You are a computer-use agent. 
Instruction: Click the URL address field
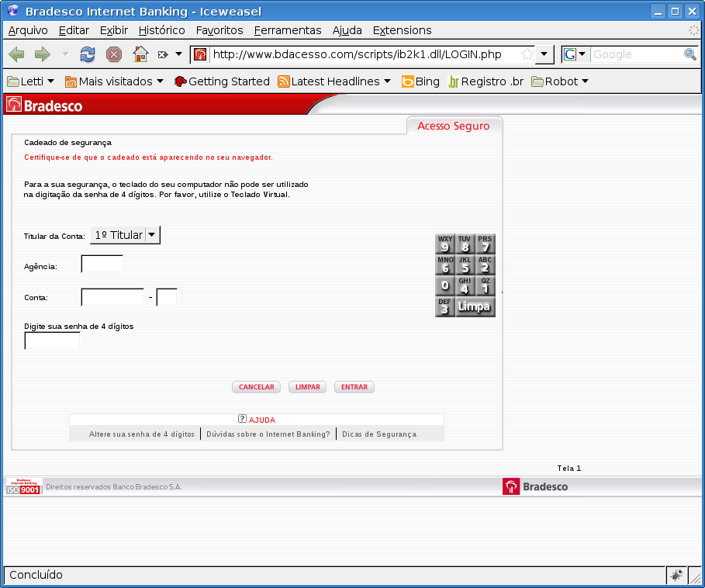click(365, 54)
